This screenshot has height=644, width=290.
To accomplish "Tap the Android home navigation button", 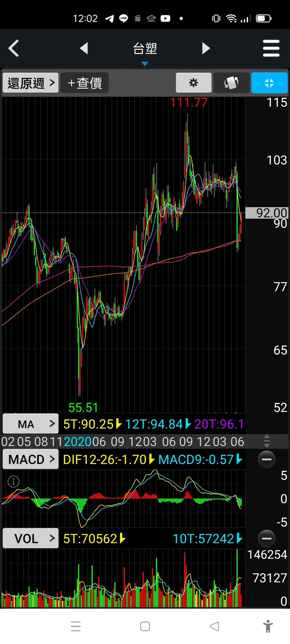I will coord(145,626).
